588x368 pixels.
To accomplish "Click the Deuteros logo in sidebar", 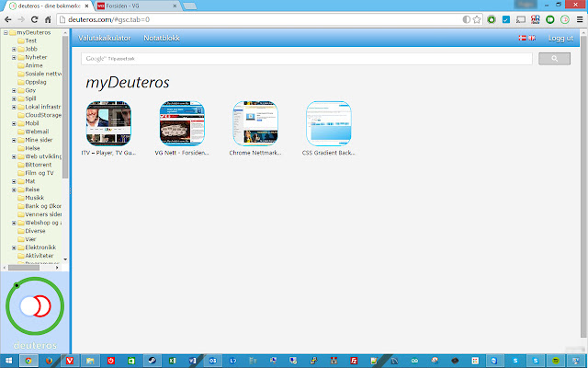I will tap(35, 306).
